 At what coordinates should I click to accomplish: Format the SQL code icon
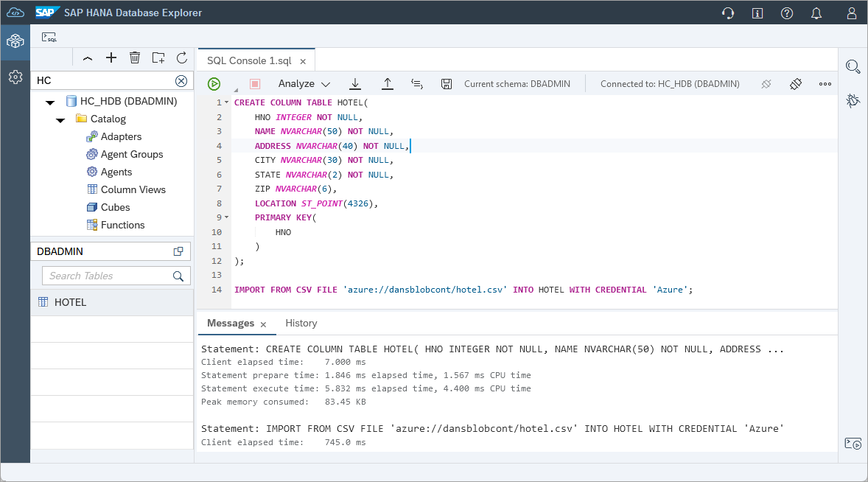[x=417, y=84]
